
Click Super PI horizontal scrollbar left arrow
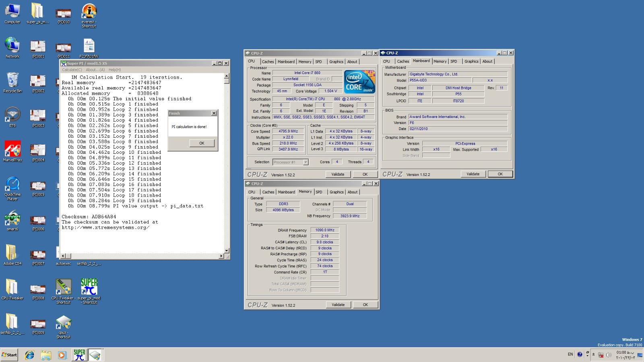[63, 256]
